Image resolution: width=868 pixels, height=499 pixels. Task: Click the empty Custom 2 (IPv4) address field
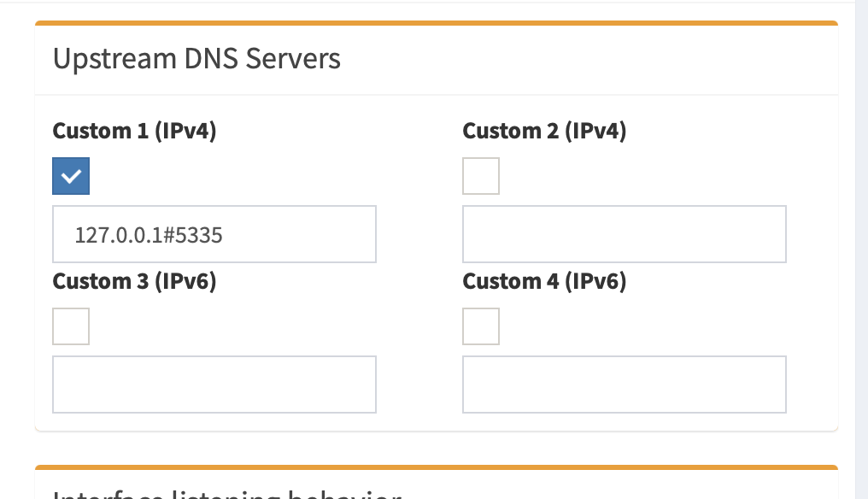tap(625, 234)
